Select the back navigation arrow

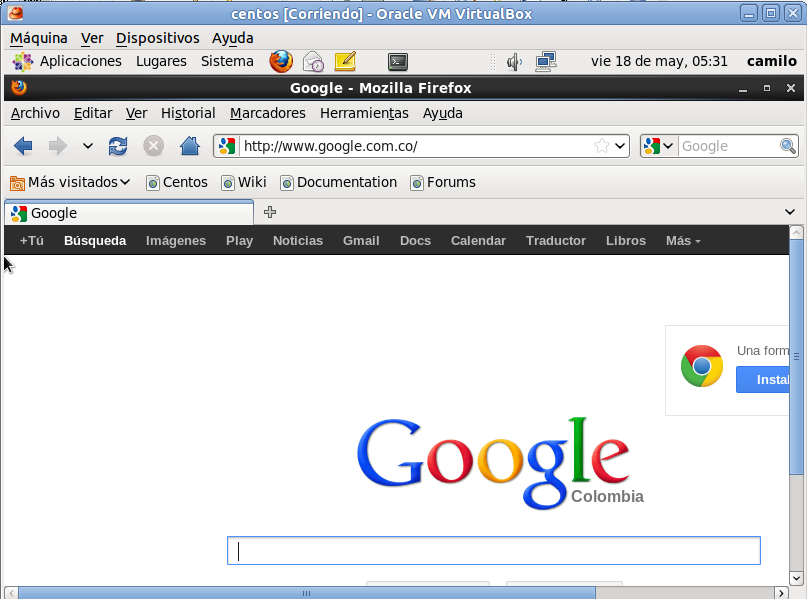point(22,146)
